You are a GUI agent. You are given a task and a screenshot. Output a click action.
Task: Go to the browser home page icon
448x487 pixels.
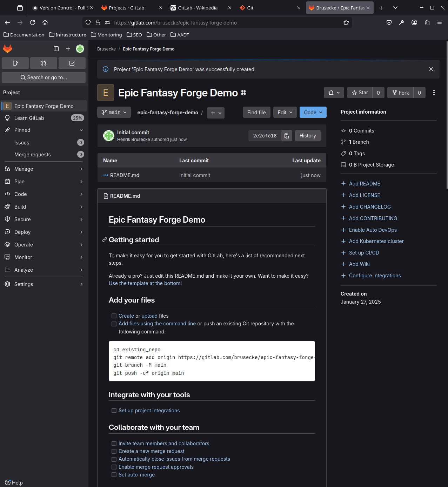[45, 22]
